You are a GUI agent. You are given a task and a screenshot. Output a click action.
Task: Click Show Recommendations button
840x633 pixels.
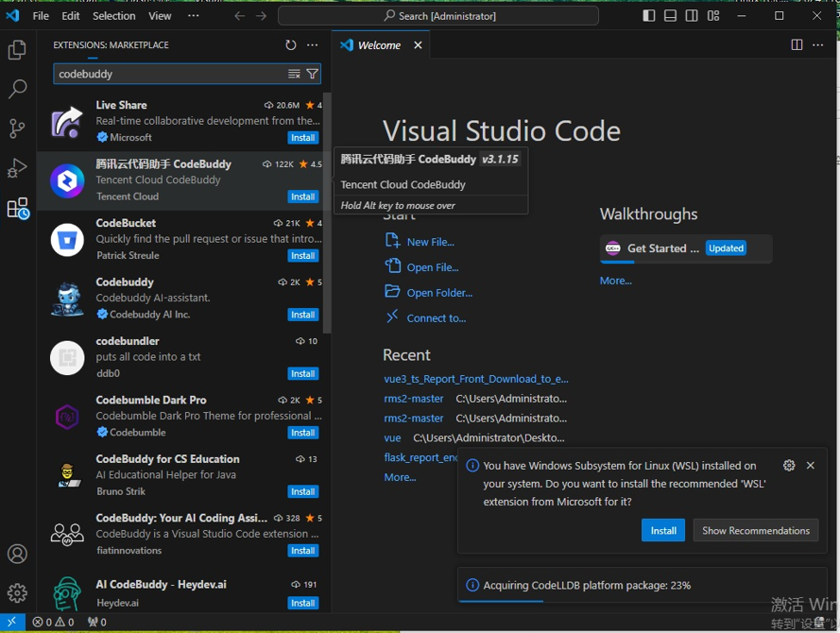pyautogui.click(x=755, y=530)
